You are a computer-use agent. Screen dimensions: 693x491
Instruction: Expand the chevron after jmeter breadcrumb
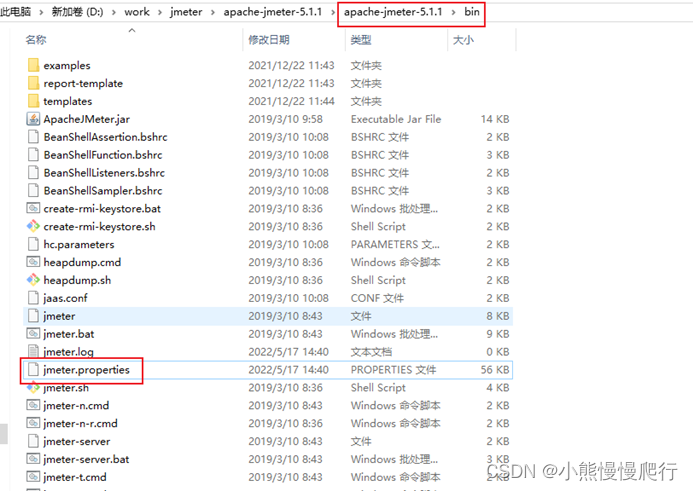[213, 12]
